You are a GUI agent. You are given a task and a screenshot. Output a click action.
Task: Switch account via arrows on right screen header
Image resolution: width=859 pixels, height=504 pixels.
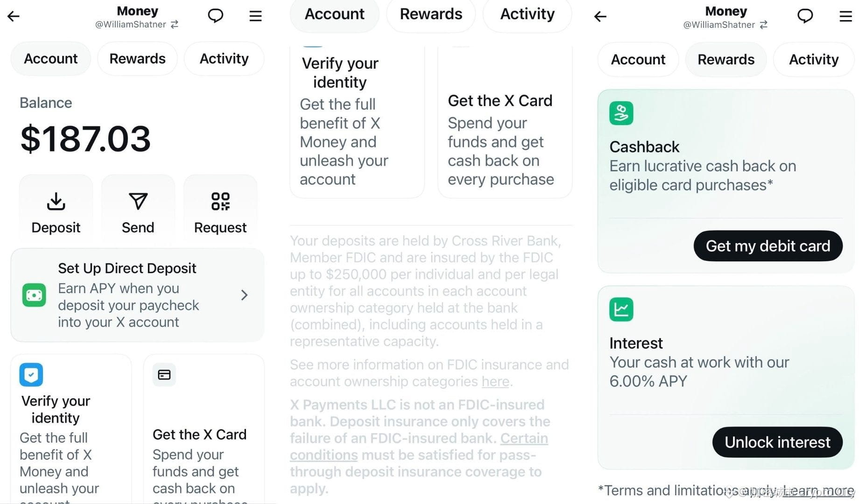764,25
